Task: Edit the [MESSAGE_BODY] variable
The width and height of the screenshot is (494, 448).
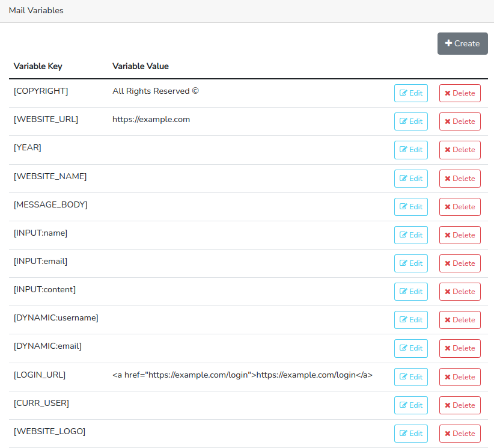Action: [410, 206]
